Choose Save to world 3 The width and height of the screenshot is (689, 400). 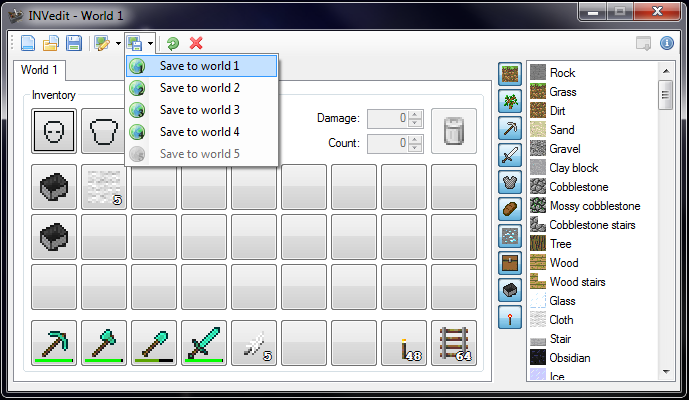coord(202,110)
